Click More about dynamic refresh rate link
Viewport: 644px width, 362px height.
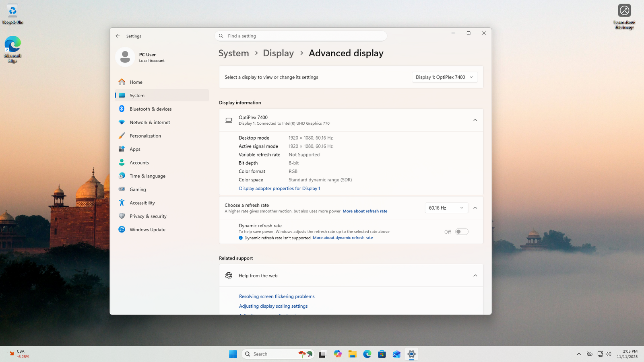343,238
